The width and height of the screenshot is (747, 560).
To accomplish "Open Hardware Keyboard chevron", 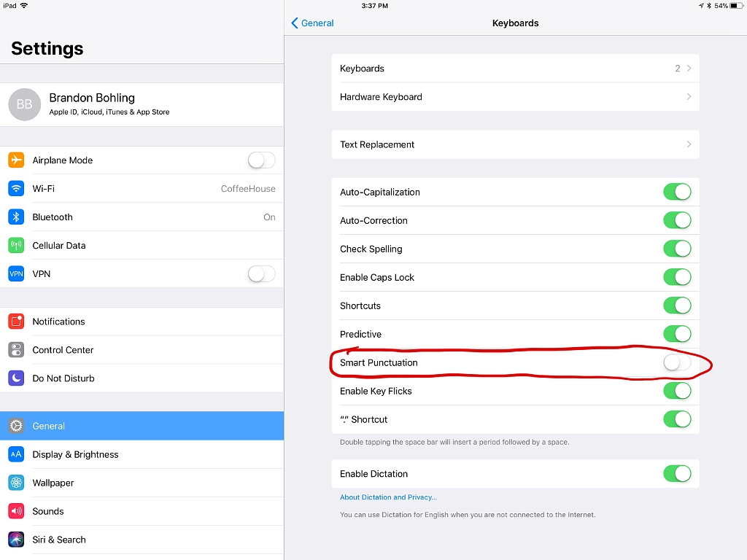I will pyautogui.click(x=515, y=97).
